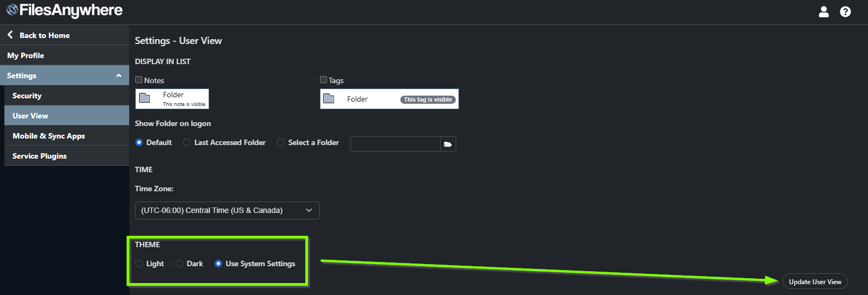
Task: Click the FilesAnywhere logo
Action: click(65, 10)
